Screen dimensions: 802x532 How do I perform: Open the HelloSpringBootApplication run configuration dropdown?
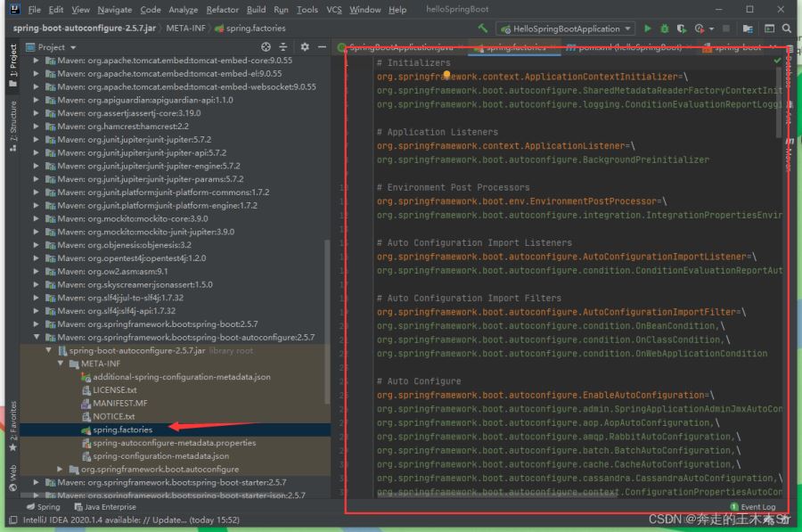(566, 29)
